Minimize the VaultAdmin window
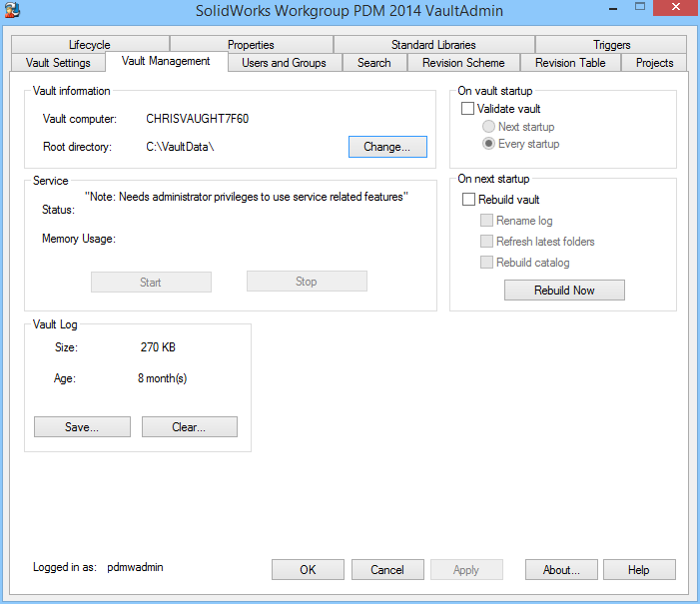This screenshot has height=604, width=700. point(613,8)
